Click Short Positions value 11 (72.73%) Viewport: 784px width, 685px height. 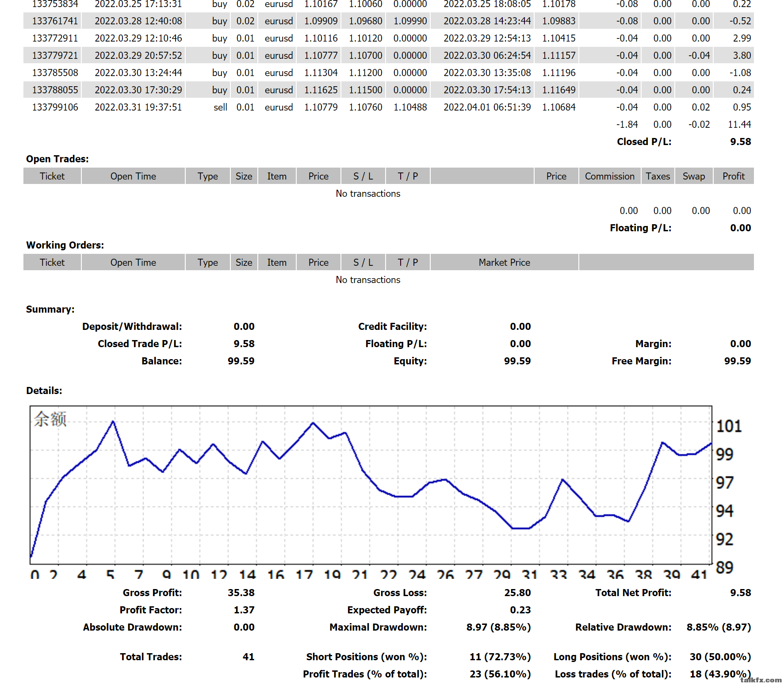[x=500, y=657]
